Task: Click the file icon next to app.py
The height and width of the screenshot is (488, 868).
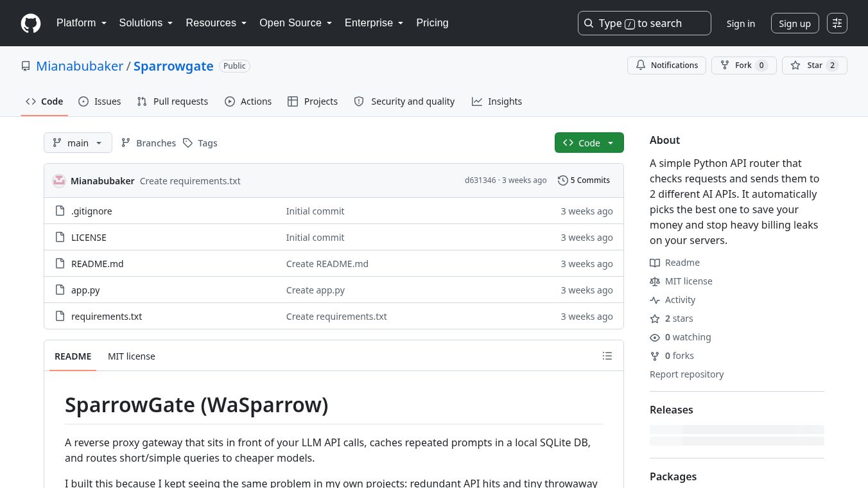Action: click(x=60, y=290)
